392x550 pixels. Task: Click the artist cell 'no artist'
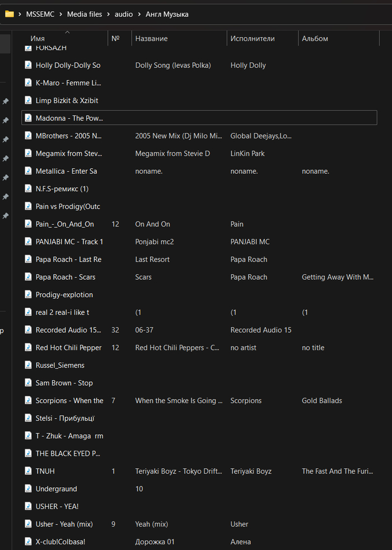pos(243,348)
